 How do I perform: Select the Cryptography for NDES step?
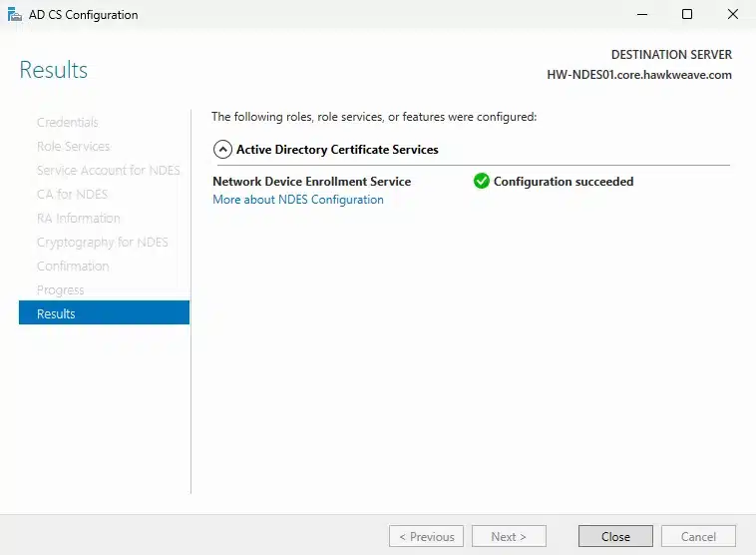[x=103, y=243]
